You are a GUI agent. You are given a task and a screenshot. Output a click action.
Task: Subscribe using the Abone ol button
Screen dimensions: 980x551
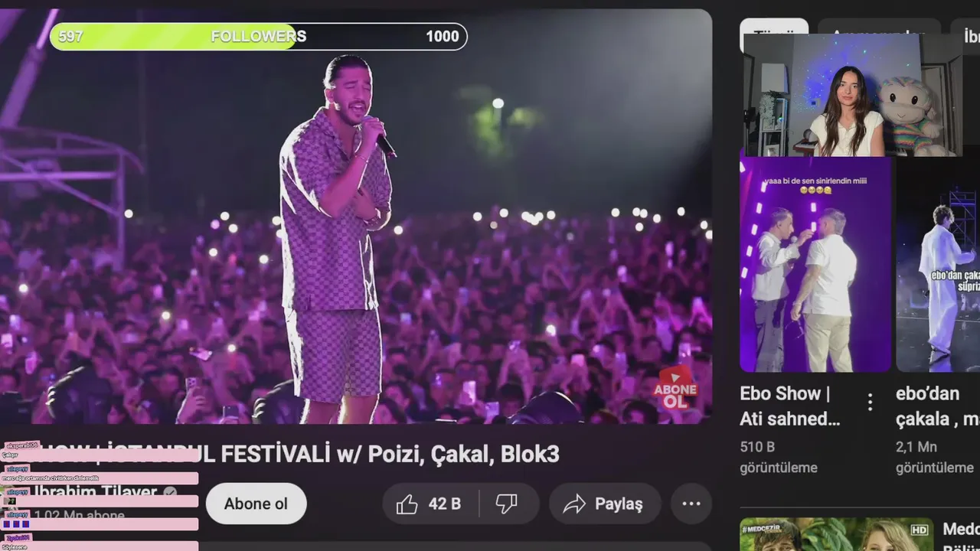click(x=256, y=504)
